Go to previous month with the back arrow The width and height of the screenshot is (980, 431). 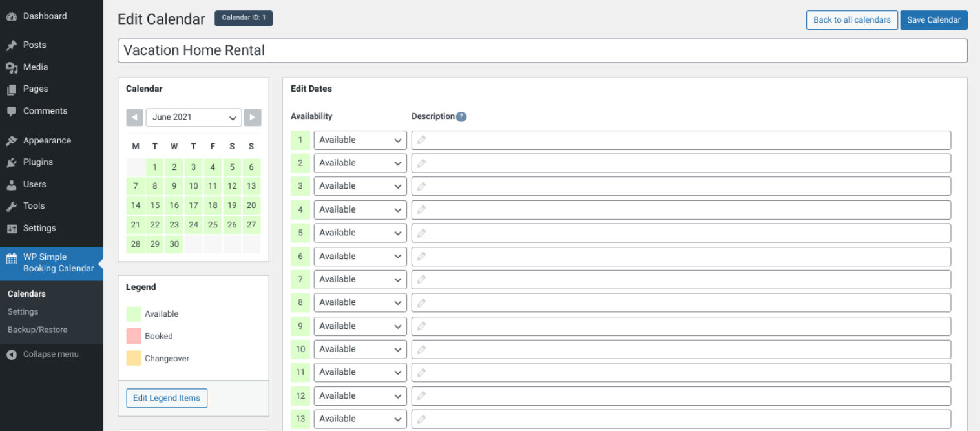(134, 117)
